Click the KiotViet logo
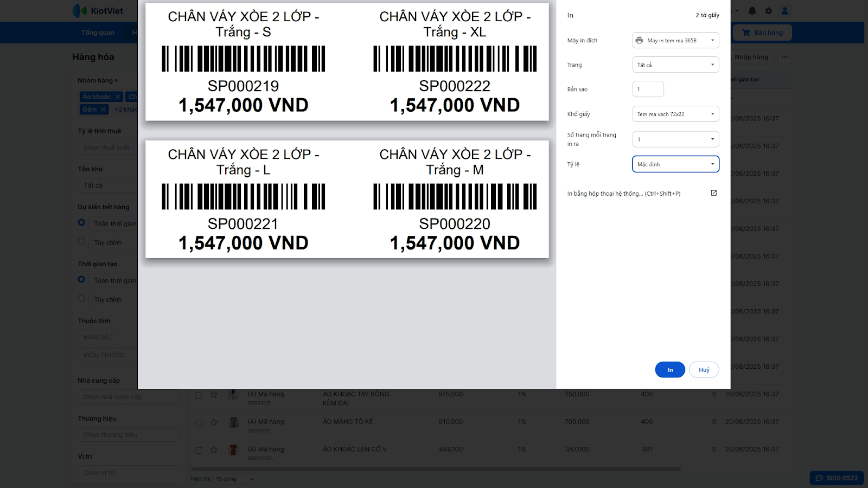868x488 pixels. click(98, 11)
